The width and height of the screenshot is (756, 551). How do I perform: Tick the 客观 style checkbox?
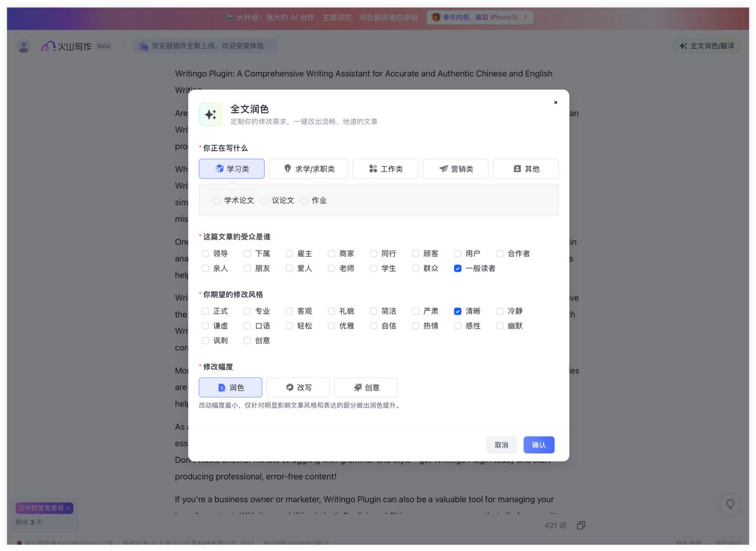point(289,311)
